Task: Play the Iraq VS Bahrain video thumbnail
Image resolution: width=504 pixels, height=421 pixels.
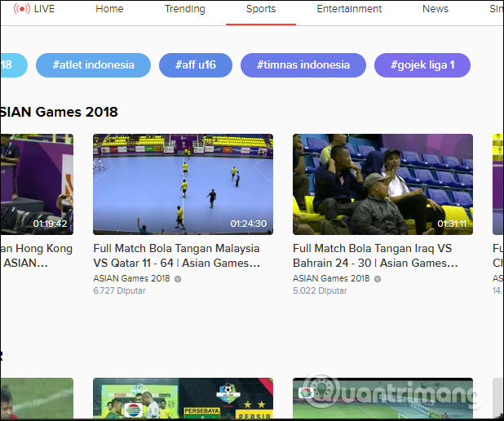Action: tap(382, 184)
